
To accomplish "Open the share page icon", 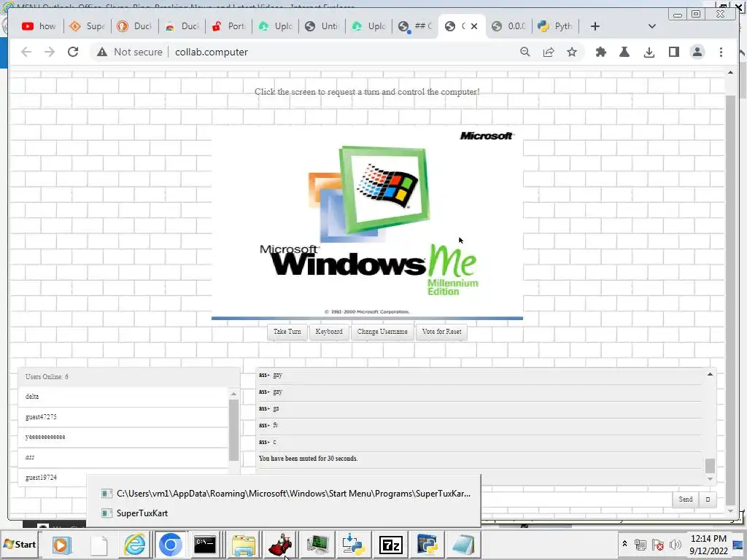I will [549, 52].
